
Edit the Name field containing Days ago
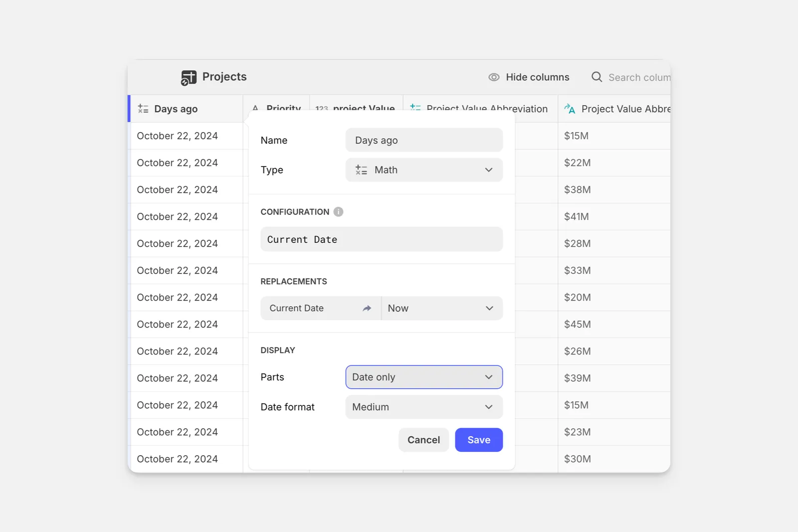(x=424, y=140)
